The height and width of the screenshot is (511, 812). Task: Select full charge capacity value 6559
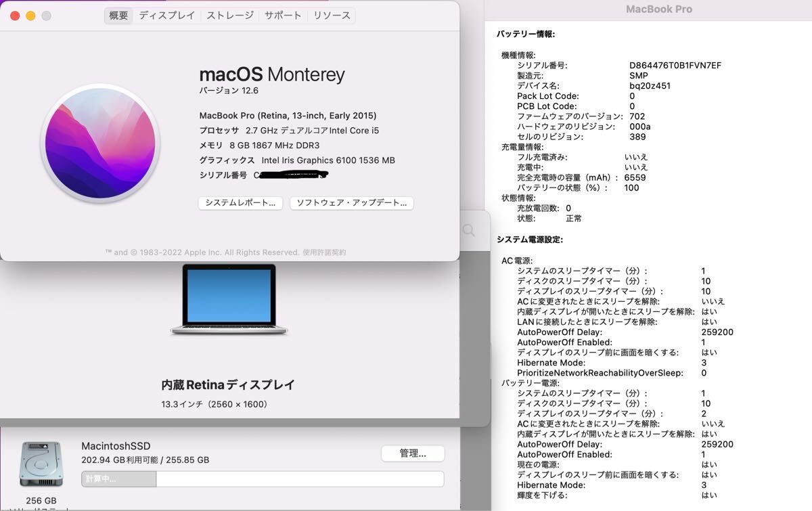click(635, 177)
